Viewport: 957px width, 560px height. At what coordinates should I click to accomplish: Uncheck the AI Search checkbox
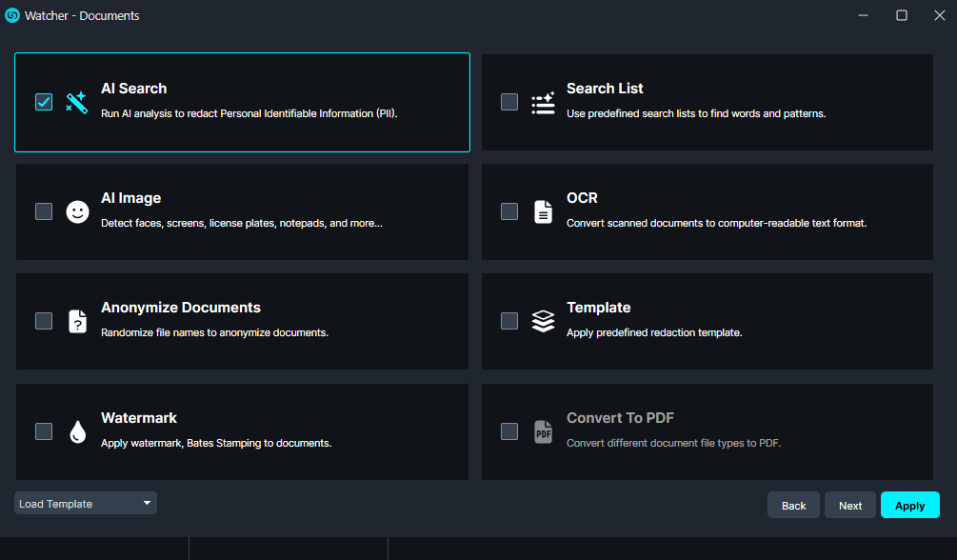tap(44, 102)
